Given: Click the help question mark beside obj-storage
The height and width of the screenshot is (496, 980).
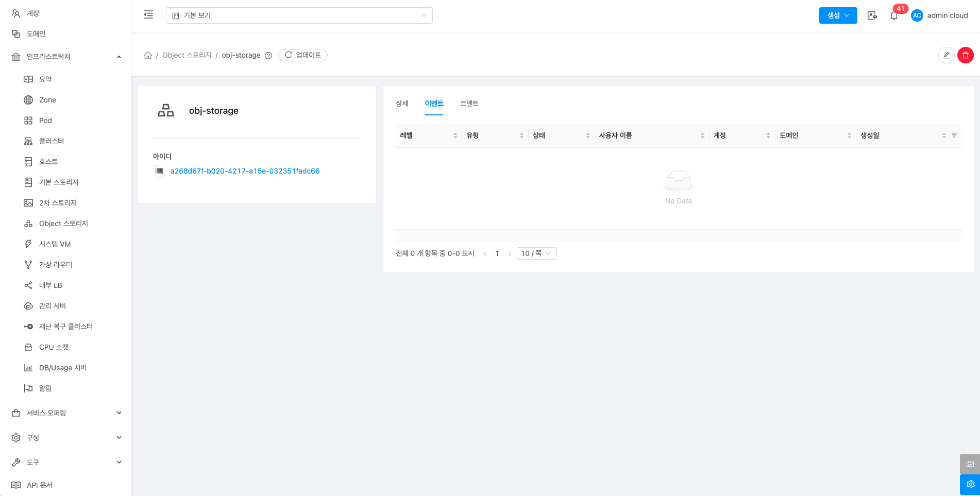Looking at the screenshot, I should tap(268, 56).
